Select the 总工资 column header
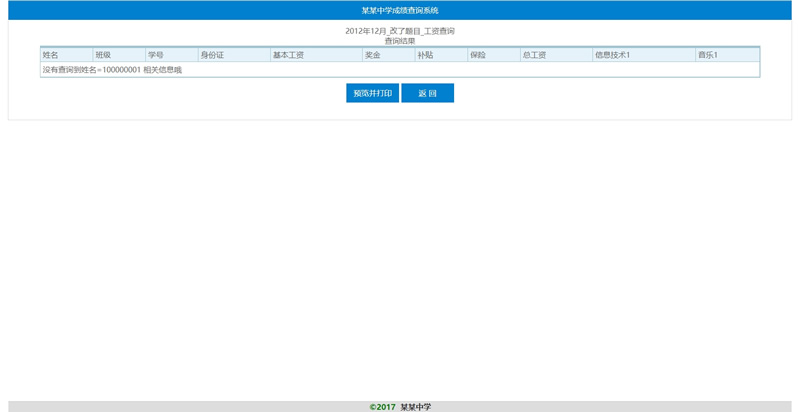The width and height of the screenshot is (800, 412). [x=556, y=55]
